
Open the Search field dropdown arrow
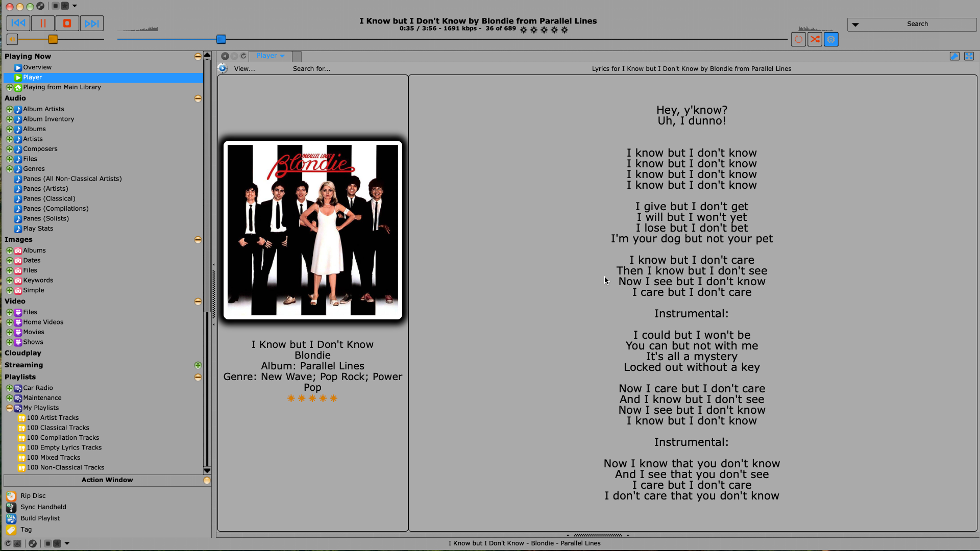(x=855, y=24)
